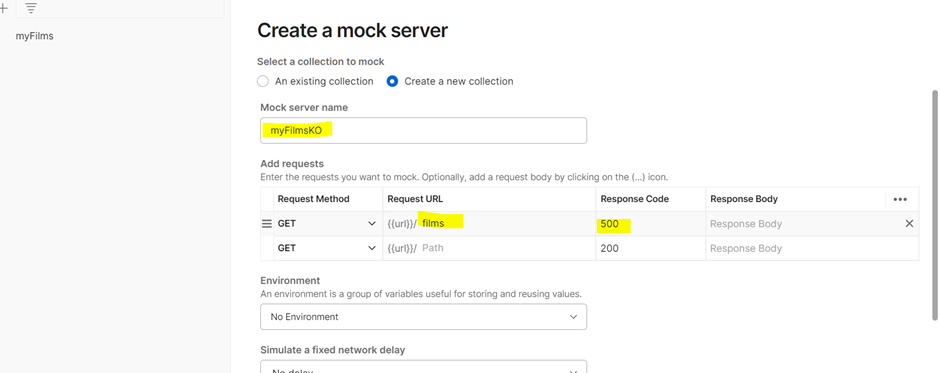Click the three-dots column options icon
This screenshot has height=373, width=940.
point(900,199)
